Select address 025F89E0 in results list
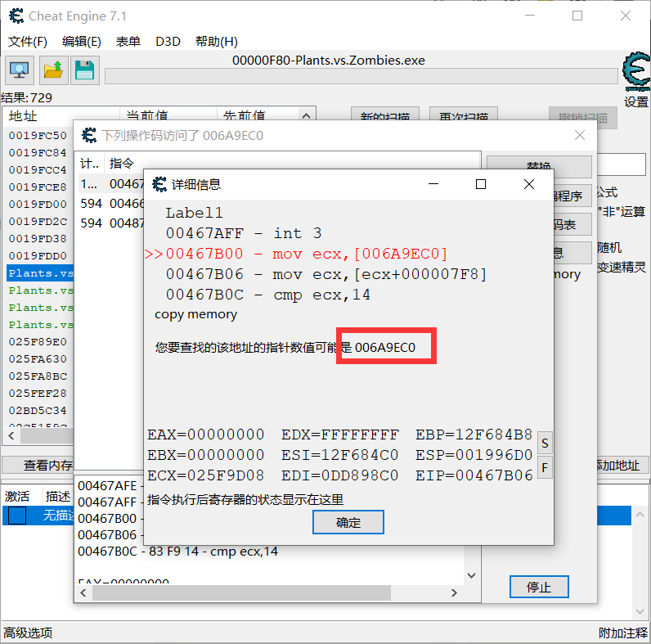Viewport: 651px width, 644px height. [38, 341]
